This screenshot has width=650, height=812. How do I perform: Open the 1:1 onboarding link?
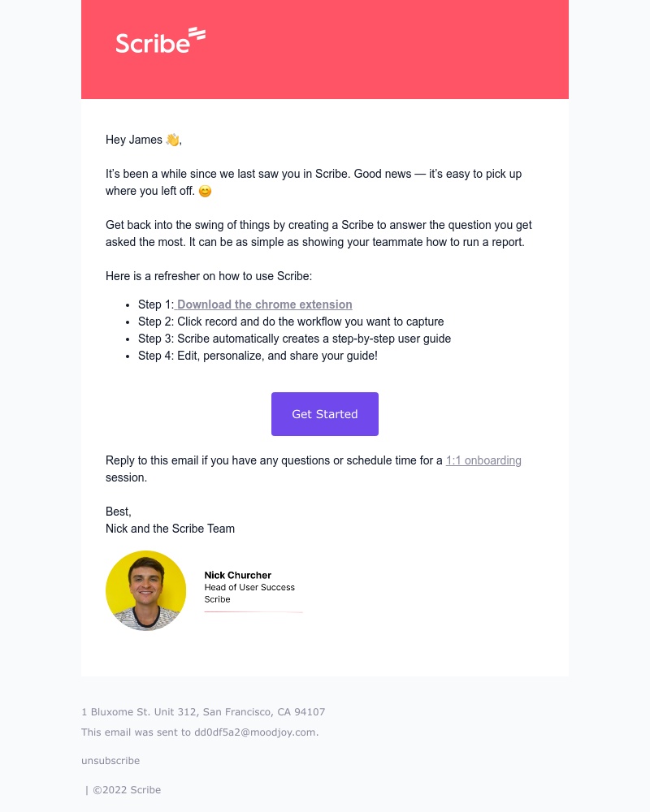[483, 460]
